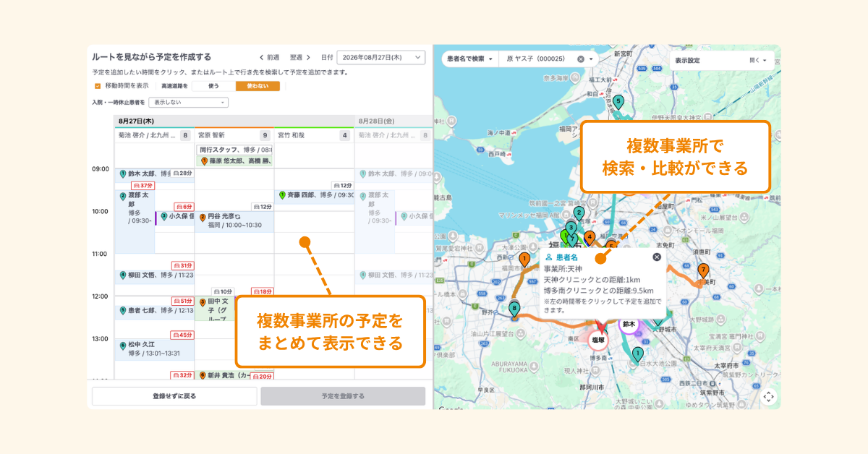Clear the 原 ヤス子 search with the x icon

pyautogui.click(x=581, y=59)
